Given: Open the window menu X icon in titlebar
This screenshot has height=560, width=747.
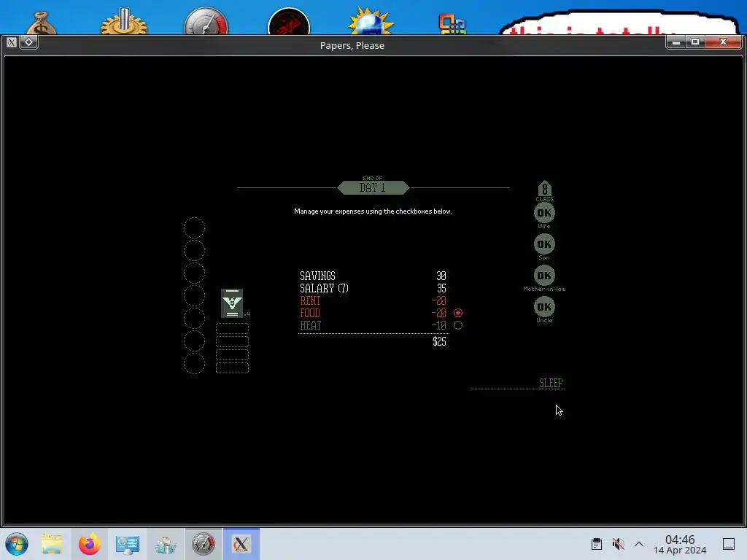Looking at the screenshot, I should click(x=12, y=42).
